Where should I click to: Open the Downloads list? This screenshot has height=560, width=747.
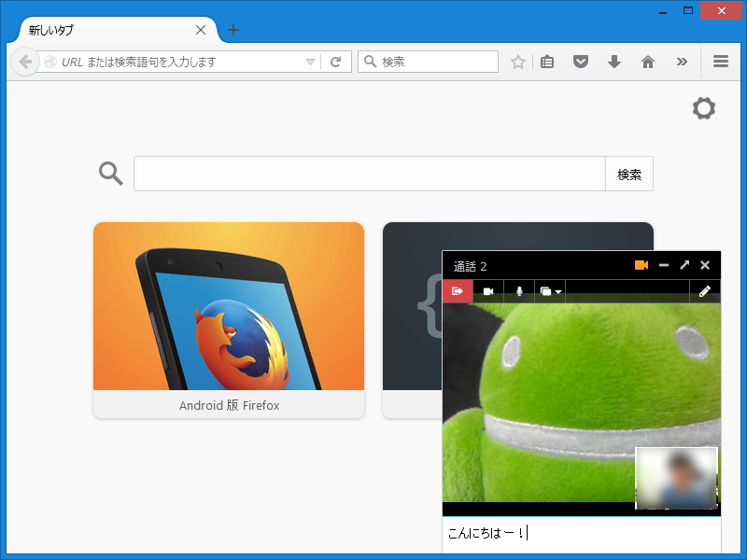tap(613, 62)
